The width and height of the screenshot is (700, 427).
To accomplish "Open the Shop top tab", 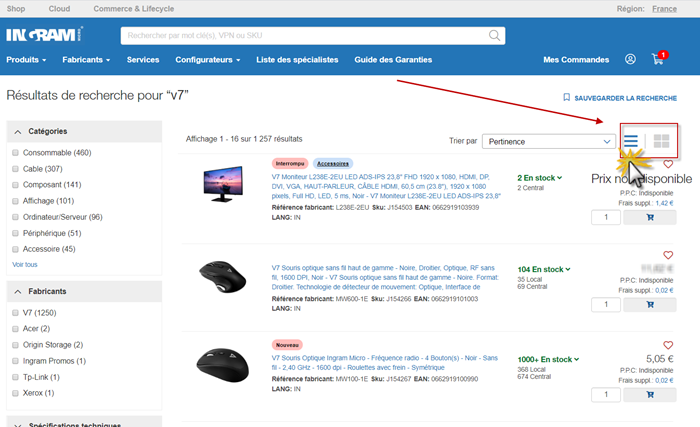I will 16,8.
